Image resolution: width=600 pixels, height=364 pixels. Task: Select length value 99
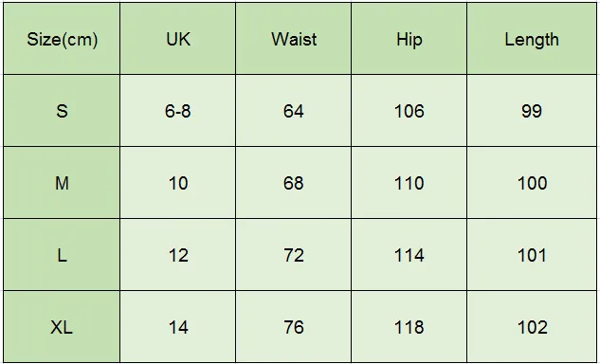click(532, 111)
